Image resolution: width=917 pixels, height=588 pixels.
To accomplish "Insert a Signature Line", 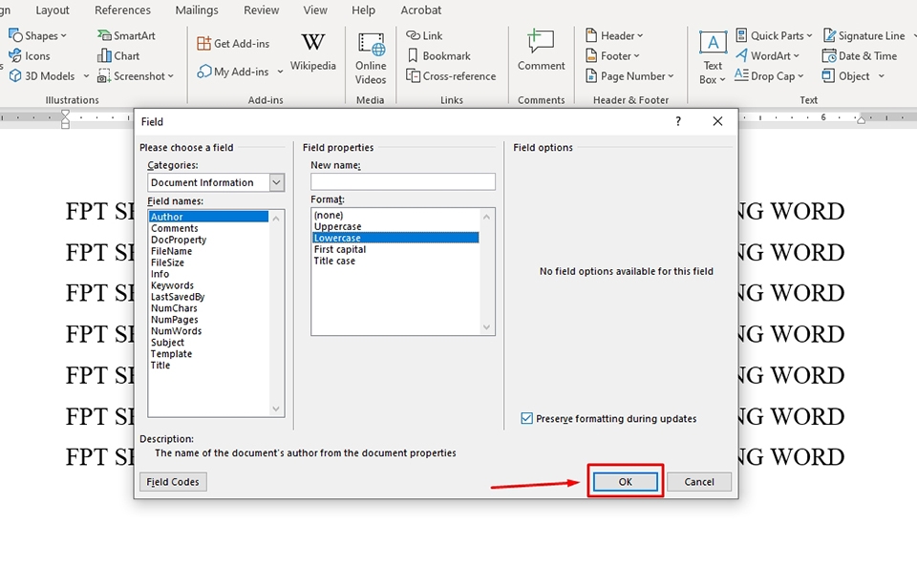I will 864,35.
